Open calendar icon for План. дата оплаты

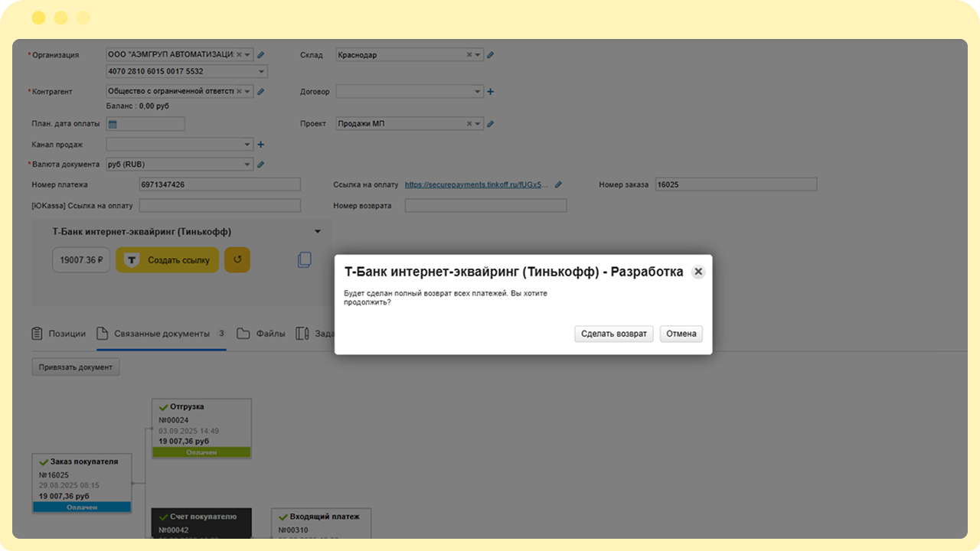pyautogui.click(x=113, y=124)
